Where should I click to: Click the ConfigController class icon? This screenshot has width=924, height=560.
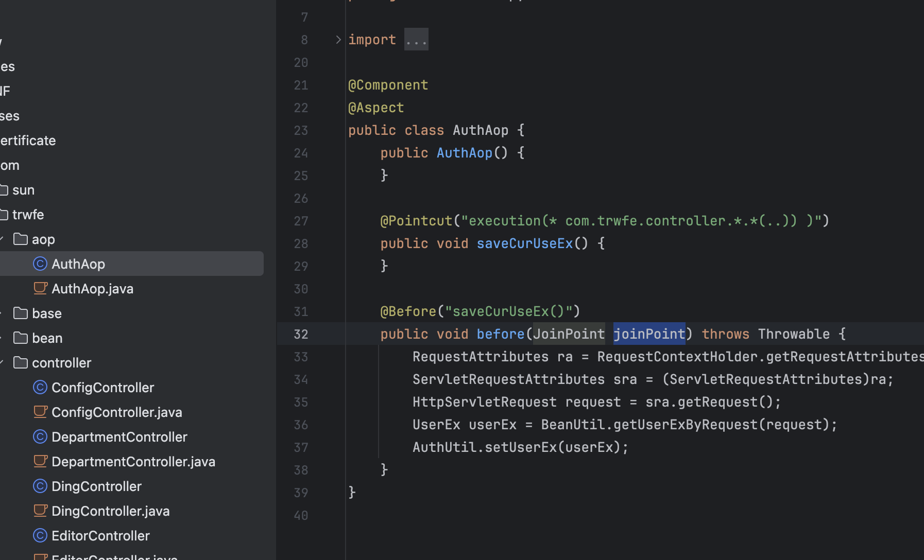(40, 388)
